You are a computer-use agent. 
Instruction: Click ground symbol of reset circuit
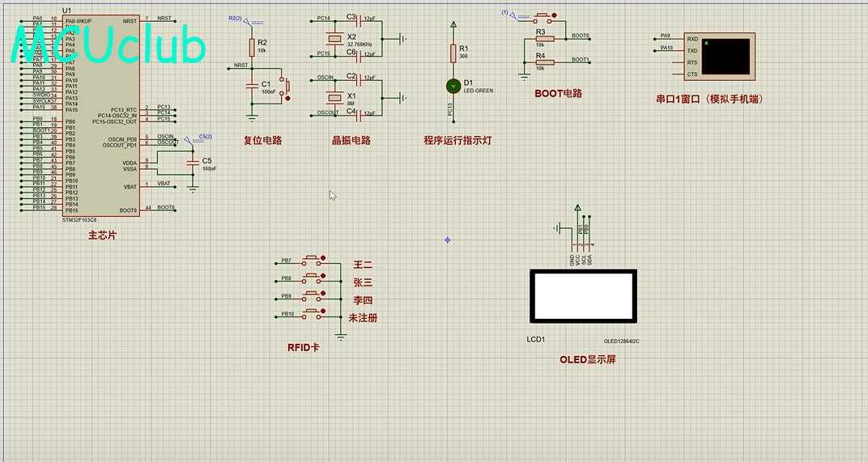(x=252, y=118)
